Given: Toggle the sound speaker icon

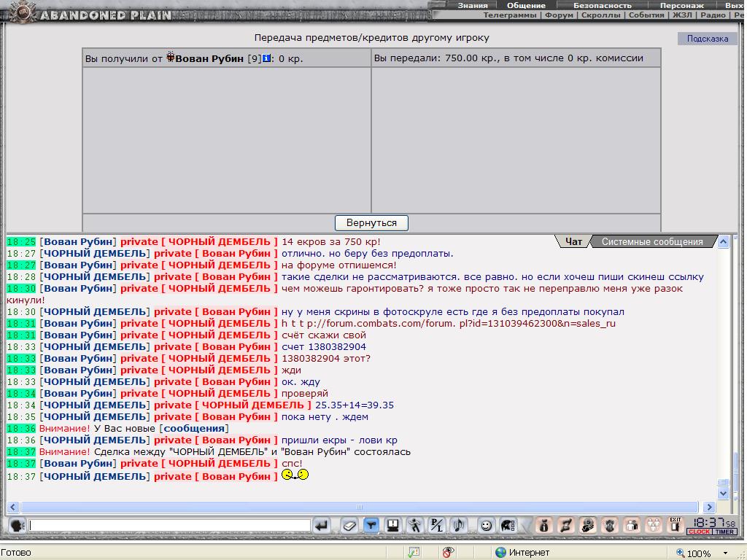Looking at the screenshot, I should (x=459, y=526).
